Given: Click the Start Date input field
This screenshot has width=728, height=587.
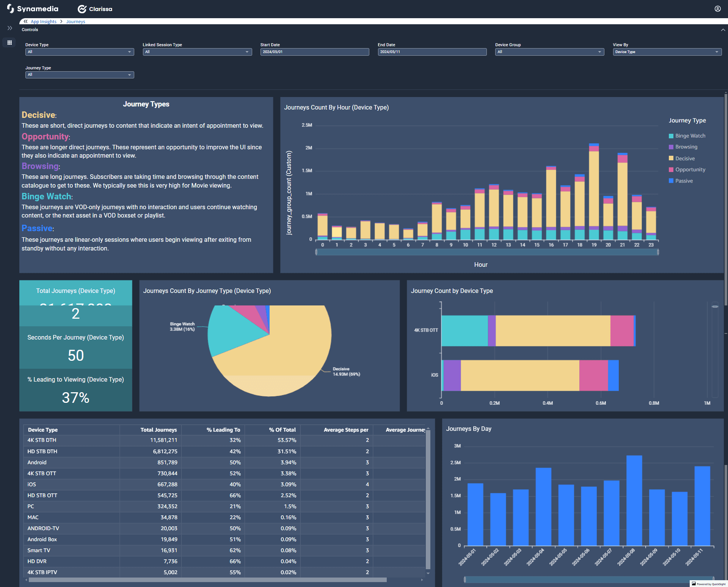Looking at the screenshot, I should pos(314,52).
